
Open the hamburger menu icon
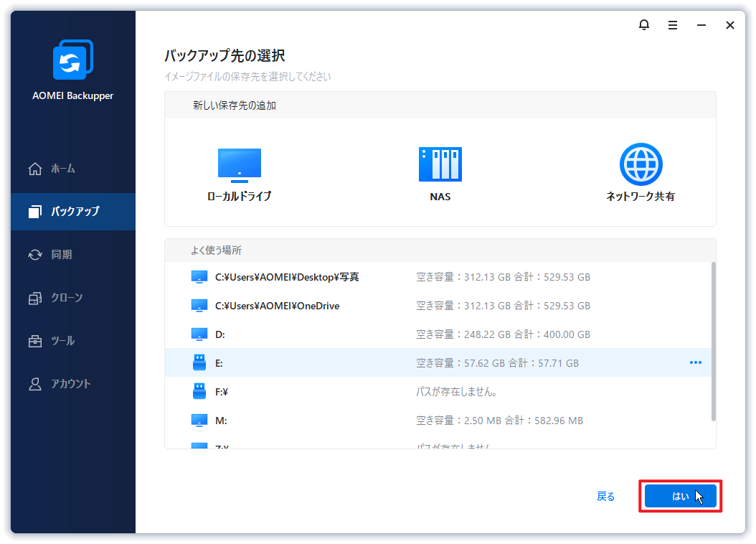672,25
